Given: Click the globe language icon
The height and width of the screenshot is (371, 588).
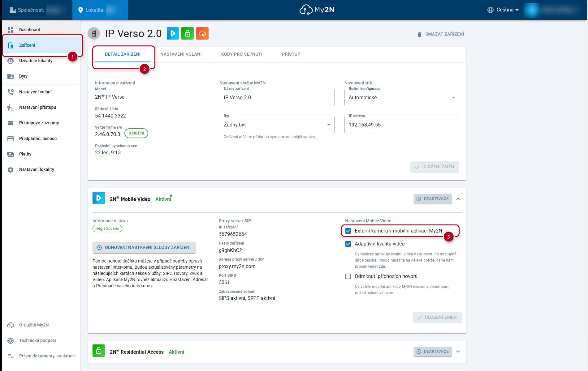Looking at the screenshot, I should click(x=490, y=10).
